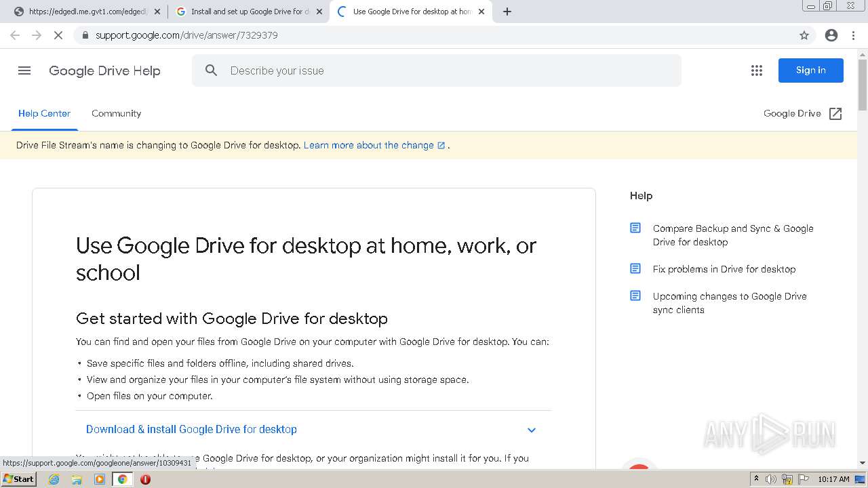This screenshot has height=488, width=868.
Task: Stop loading the page
Action: 58,35
